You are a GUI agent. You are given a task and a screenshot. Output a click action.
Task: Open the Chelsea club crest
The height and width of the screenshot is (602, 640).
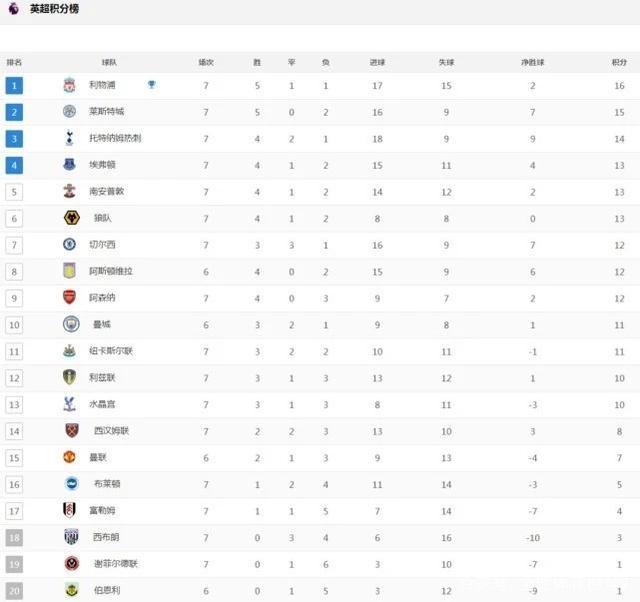tap(69, 244)
